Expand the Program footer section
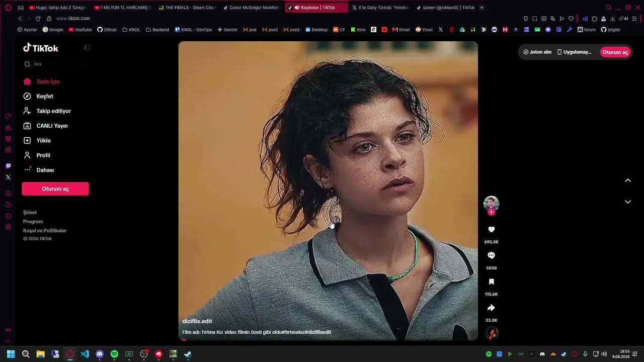 coord(33,221)
